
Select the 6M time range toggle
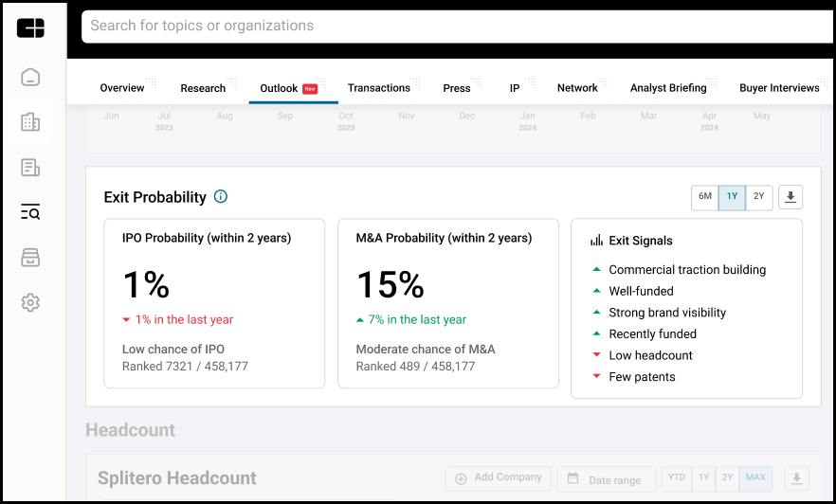coord(705,197)
